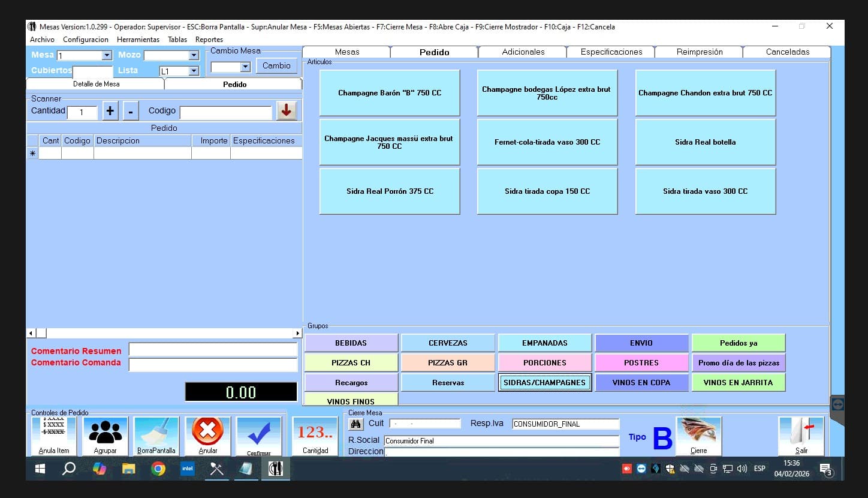
Task: Select the Detalle de Mesa tab
Action: pyautogui.click(x=96, y=84)
